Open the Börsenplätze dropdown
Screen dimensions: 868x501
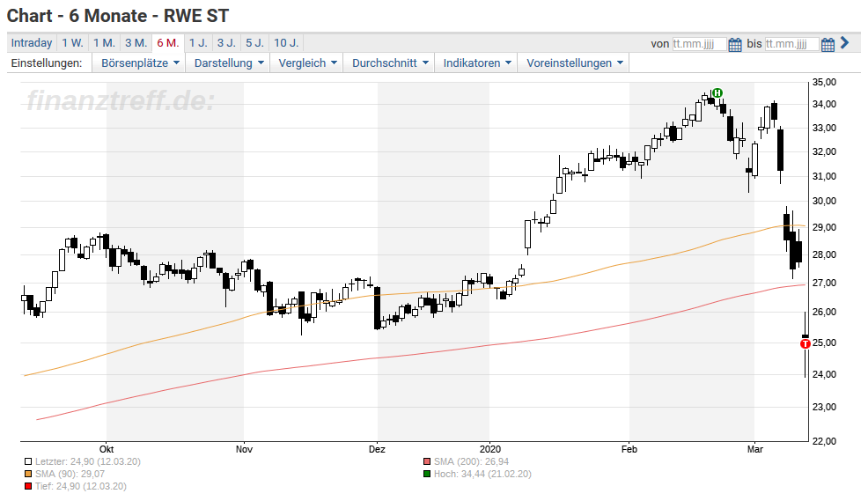[140, 63]
